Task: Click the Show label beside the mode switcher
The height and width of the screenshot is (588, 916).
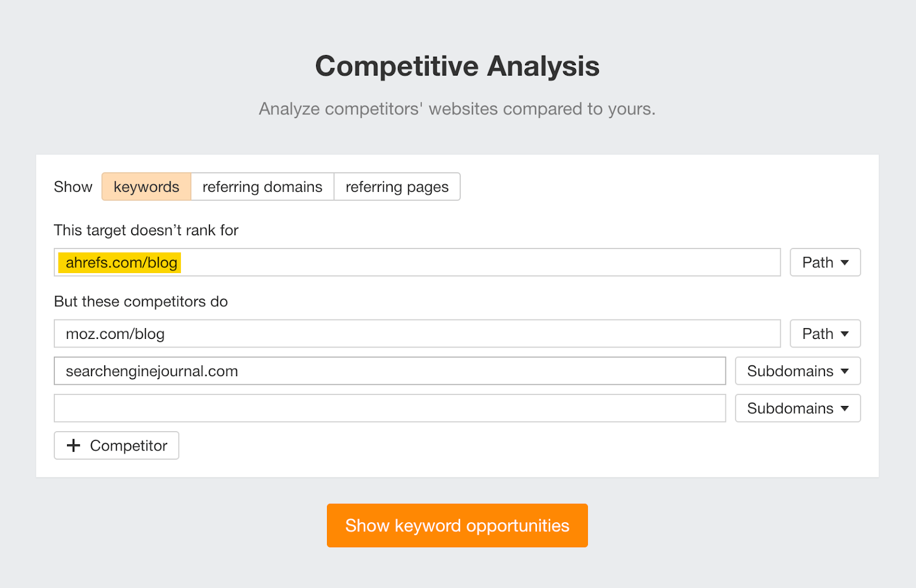Action: click(73, 187)
